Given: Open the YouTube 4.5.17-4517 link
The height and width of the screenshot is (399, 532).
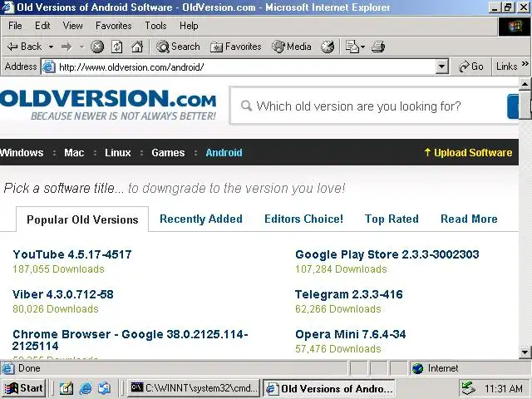Looking at the screenshot, I should pyautogui.click(x=72, y=254).
